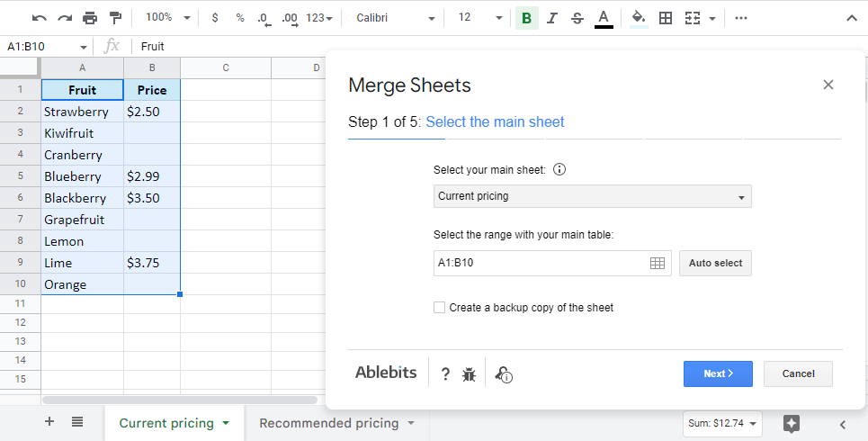Image resolution: width=868 pixels, height=441 pixels.
Task: Open more number formats dropdown
Action: [318, 18]
